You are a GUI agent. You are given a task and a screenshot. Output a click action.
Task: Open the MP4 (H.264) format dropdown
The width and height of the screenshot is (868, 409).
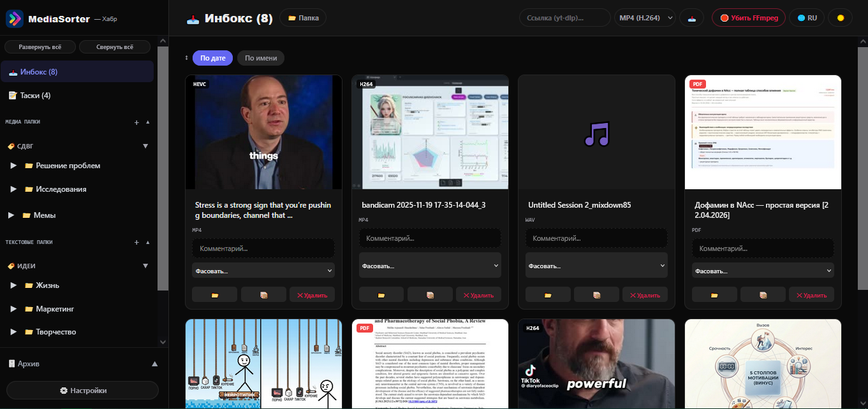pyautogui.click(x=645, y=18)
